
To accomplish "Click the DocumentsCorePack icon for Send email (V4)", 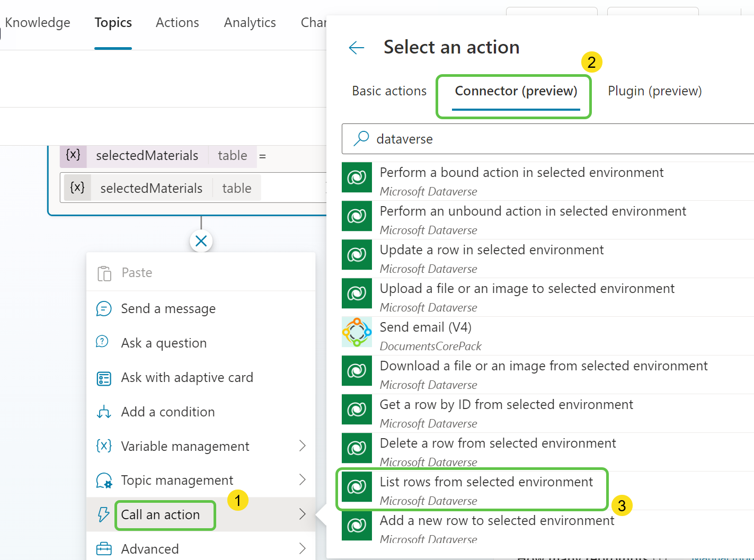I will click(x=357, y=332).
